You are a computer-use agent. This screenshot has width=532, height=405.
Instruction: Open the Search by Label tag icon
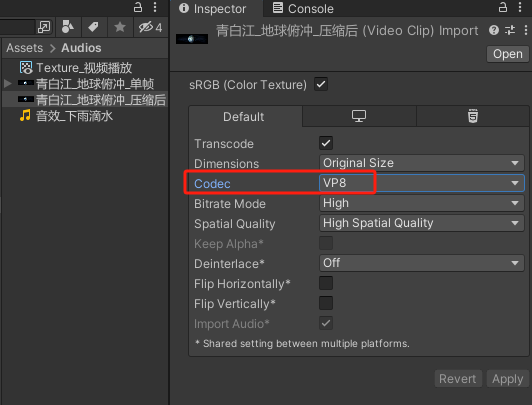click(x=93, y=27)
